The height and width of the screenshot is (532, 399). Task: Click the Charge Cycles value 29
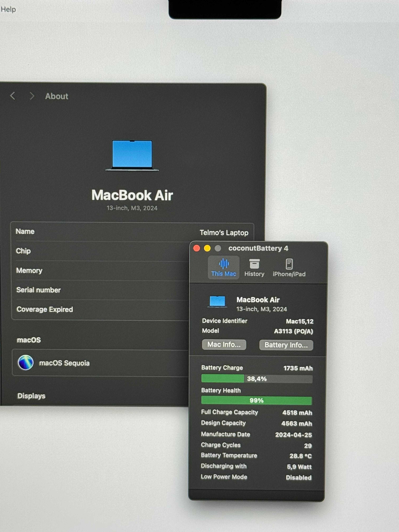308,446
